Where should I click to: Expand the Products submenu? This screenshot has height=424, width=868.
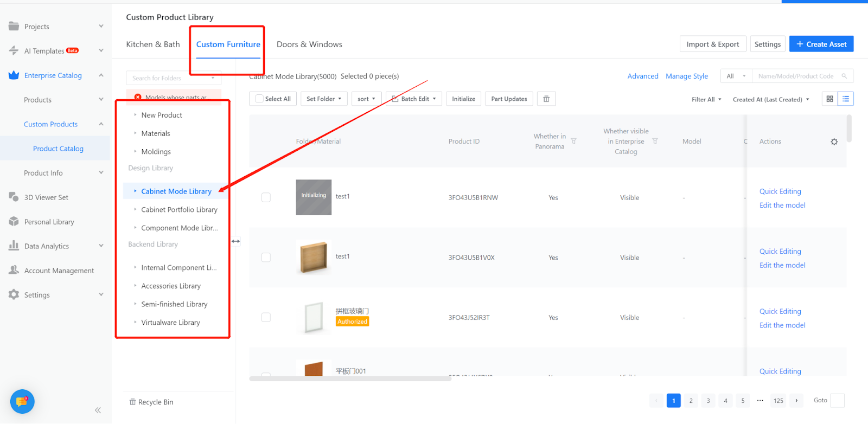click(101, 99)
